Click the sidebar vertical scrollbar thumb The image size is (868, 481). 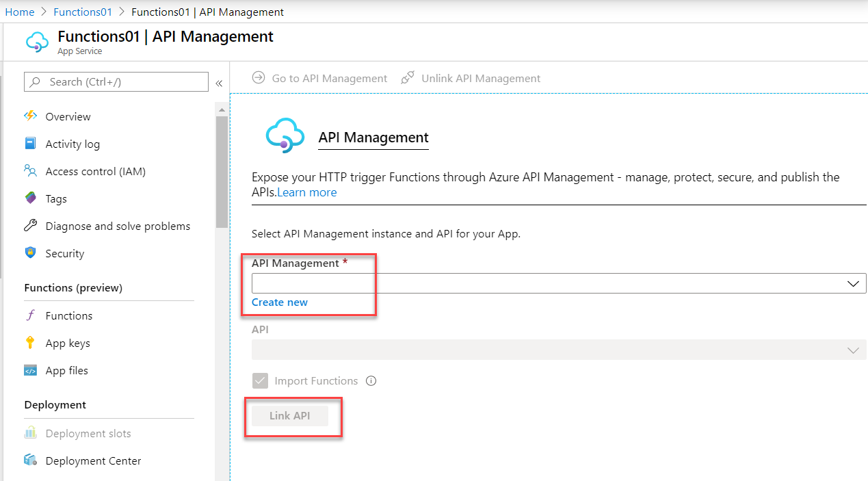coord(222,171)
